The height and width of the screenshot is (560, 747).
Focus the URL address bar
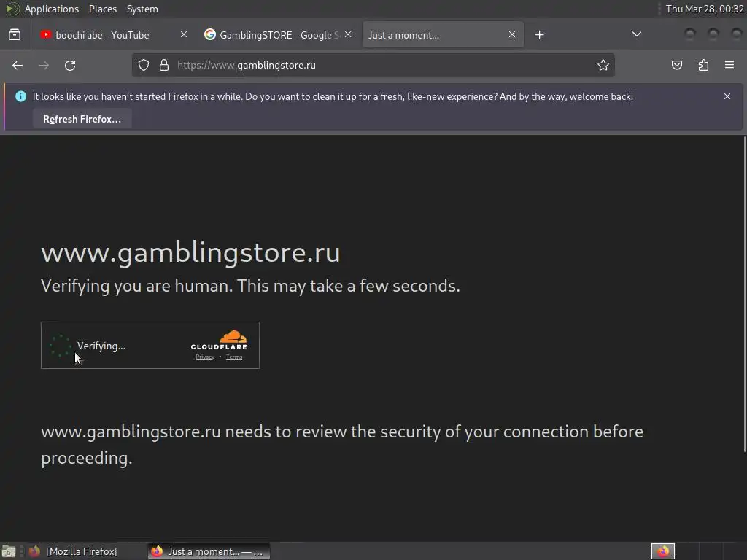pyautogui.click(x=373, y=65)
